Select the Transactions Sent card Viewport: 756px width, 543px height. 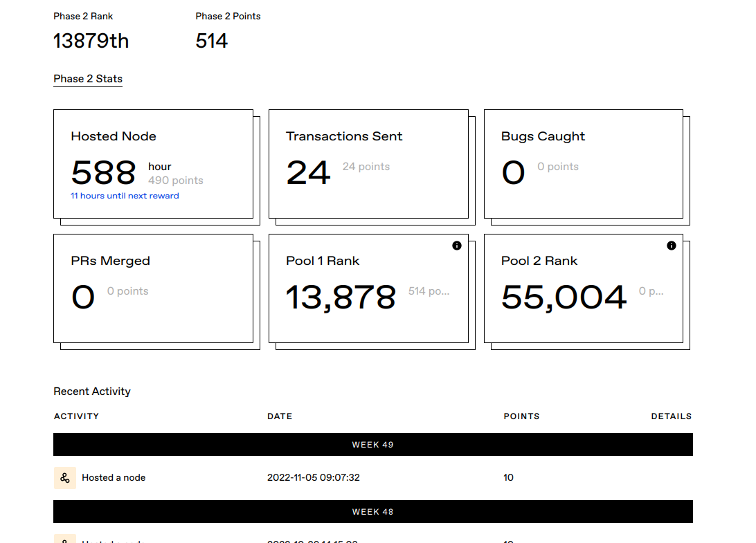pos(368,164)
